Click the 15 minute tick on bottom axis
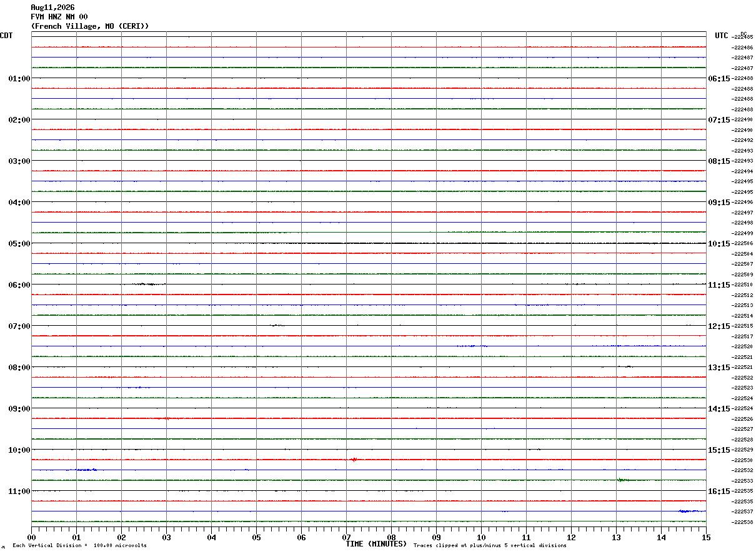Viewport: 756px width, 554px height. click(x=706, y=537)
